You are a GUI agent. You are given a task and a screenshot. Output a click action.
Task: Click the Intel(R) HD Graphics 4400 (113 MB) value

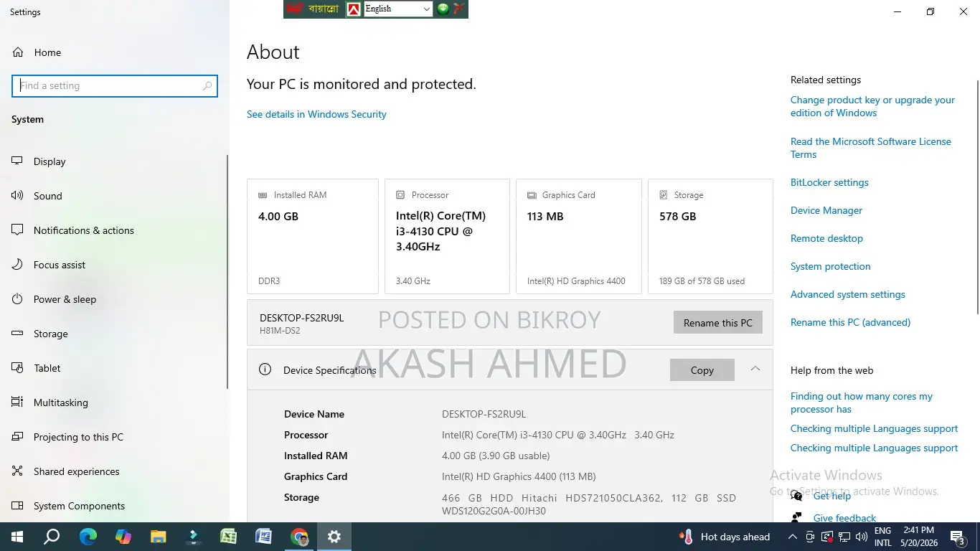click(x=519, y=476)
